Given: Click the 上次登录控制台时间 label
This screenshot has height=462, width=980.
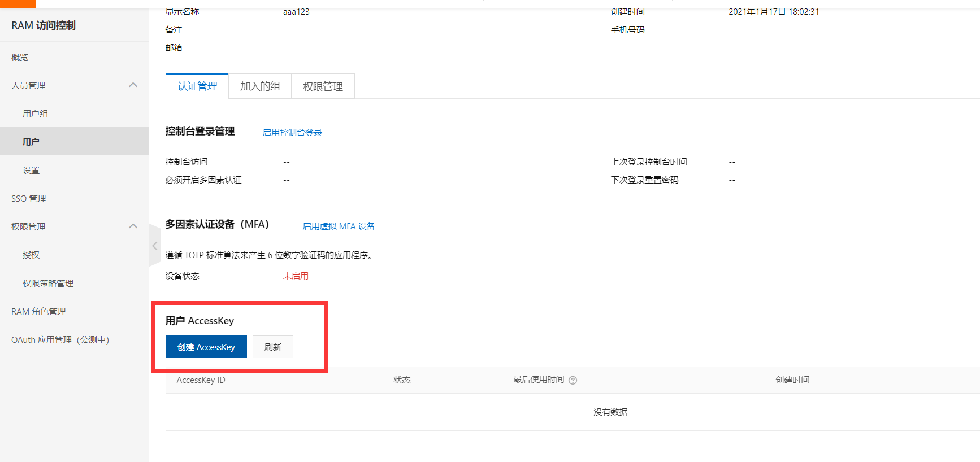Looking at the screenshot, I should point(649,162).
